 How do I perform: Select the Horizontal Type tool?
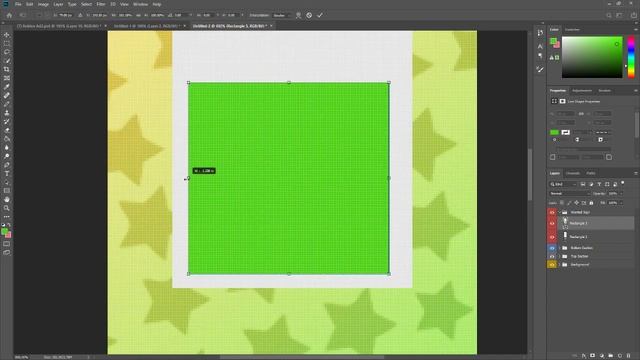point(7,173)
